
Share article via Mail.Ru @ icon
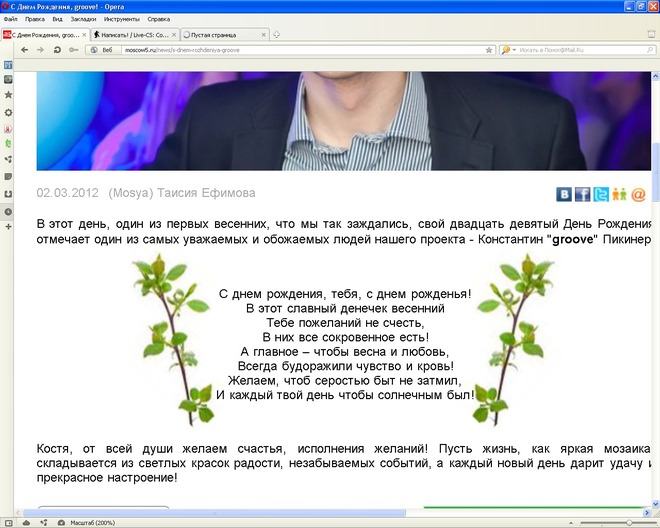[638, 194]
